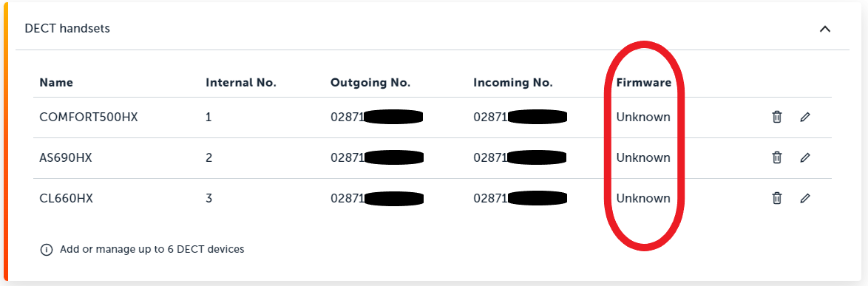Select the CL660HX handset name

click(x=66, y=198)
